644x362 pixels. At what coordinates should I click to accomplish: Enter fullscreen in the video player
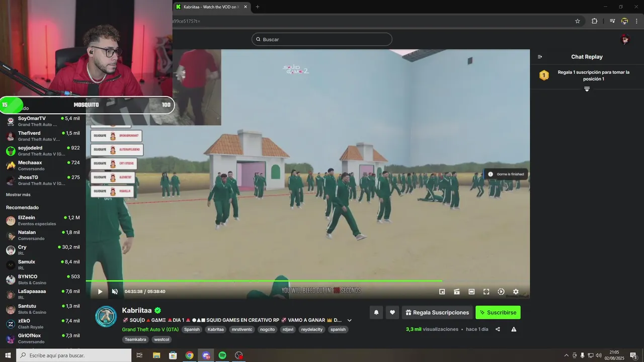click(x=486, y=292)
